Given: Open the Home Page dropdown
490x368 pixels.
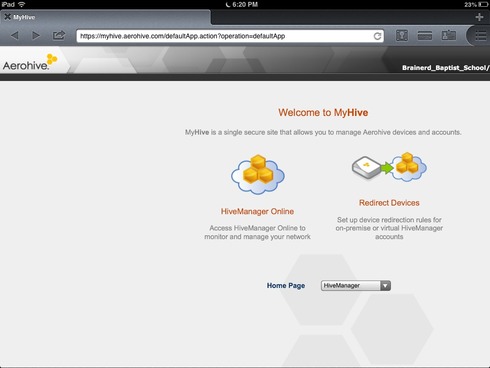Looking at the screenshot, I should 356,286.
